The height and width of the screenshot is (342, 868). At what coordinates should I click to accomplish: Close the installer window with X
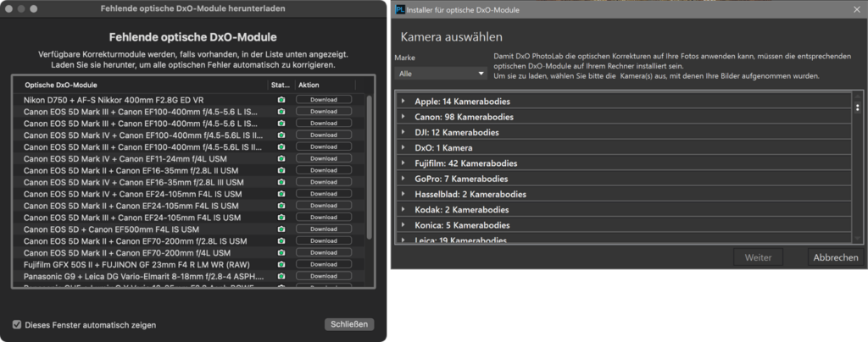(857, 9)
